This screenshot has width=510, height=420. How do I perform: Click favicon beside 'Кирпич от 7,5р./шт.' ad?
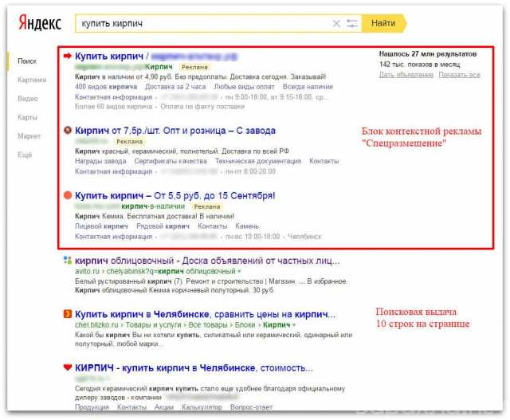point(67,131)
